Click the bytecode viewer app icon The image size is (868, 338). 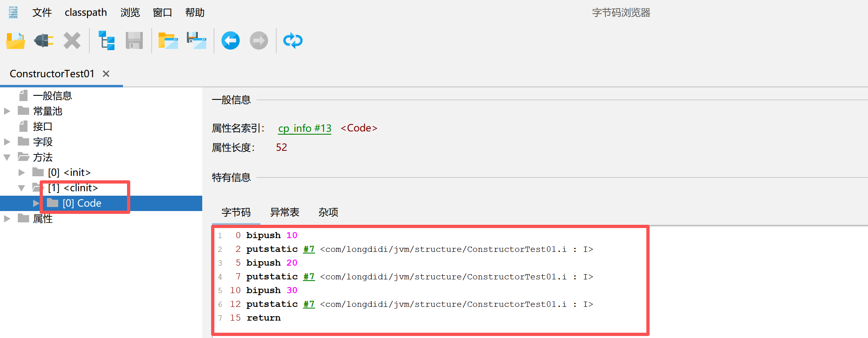[x=13, y=12]
